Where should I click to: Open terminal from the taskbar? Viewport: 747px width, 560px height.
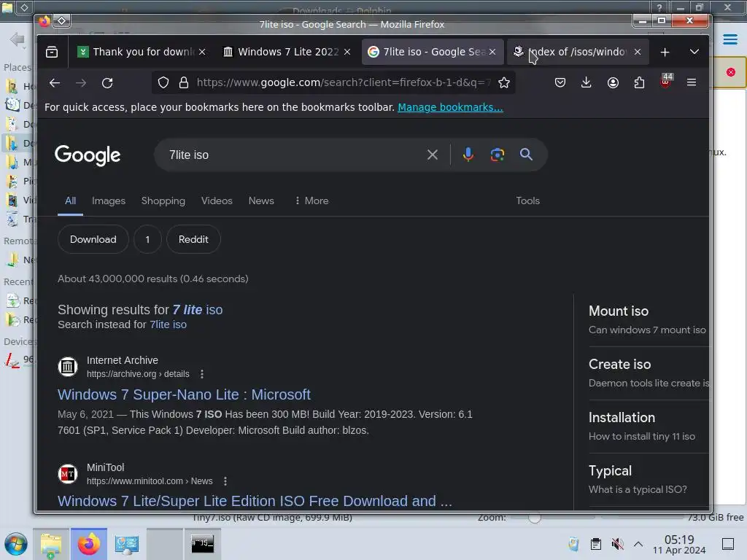pos(202,544)
